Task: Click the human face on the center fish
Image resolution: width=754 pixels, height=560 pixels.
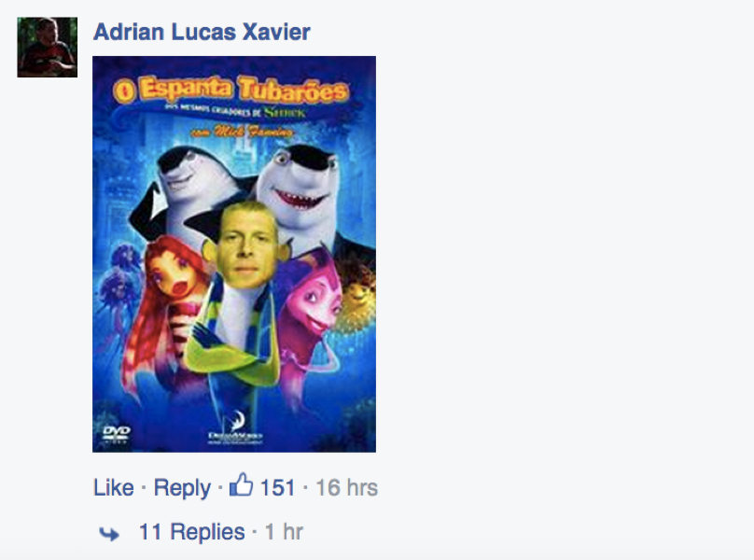Action: (x=246, y=247)
